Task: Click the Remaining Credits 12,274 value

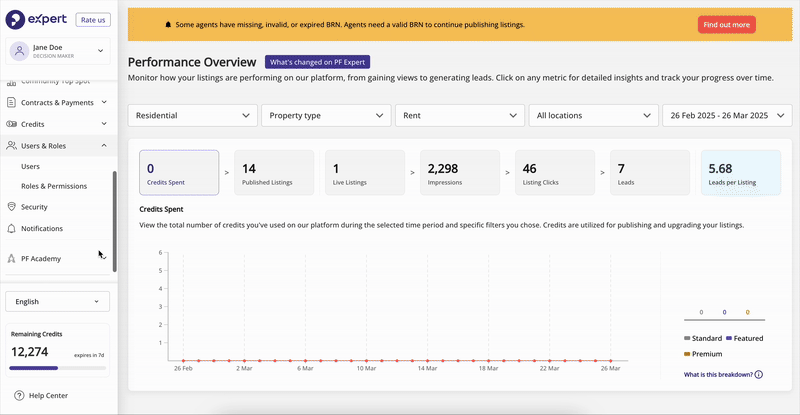Action: pyautogui.click(x=30, y=352)
